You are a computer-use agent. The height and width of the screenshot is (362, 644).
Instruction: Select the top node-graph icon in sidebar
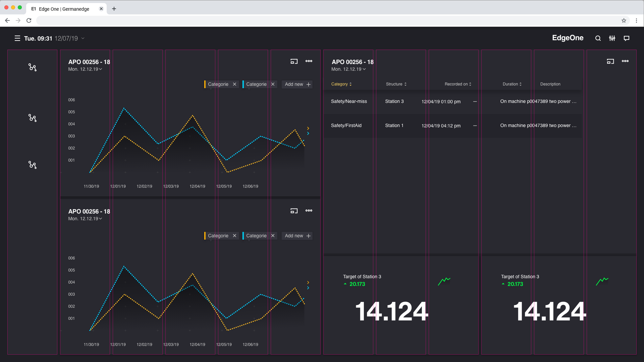point(32,67)
